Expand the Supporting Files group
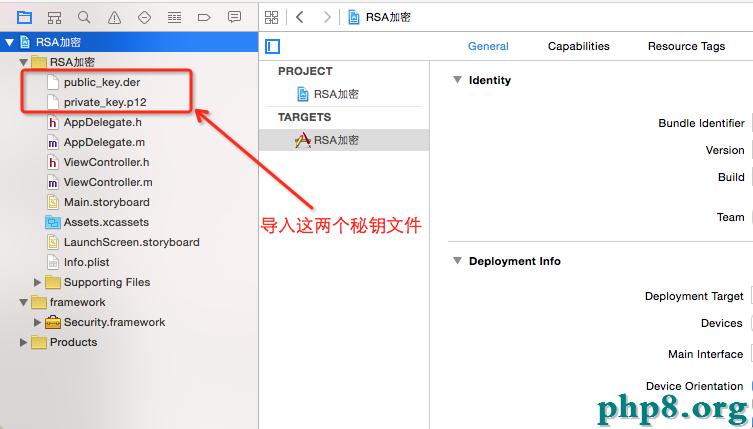 37,282
